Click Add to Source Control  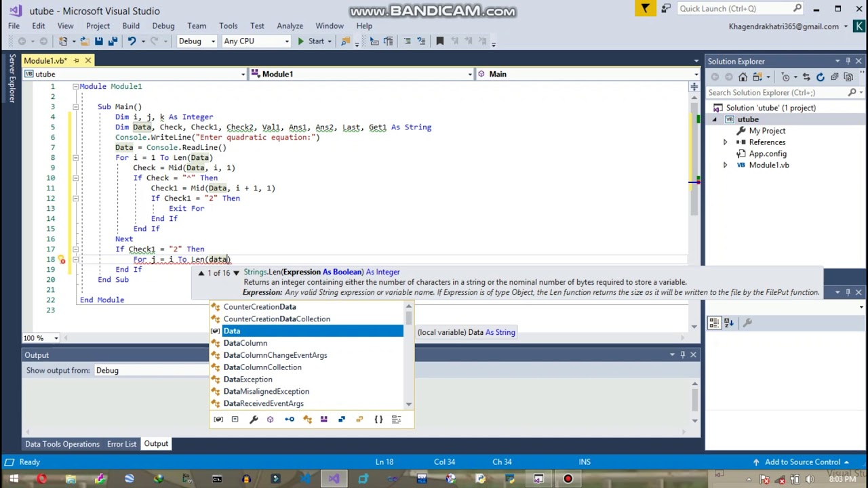(803, 462)
